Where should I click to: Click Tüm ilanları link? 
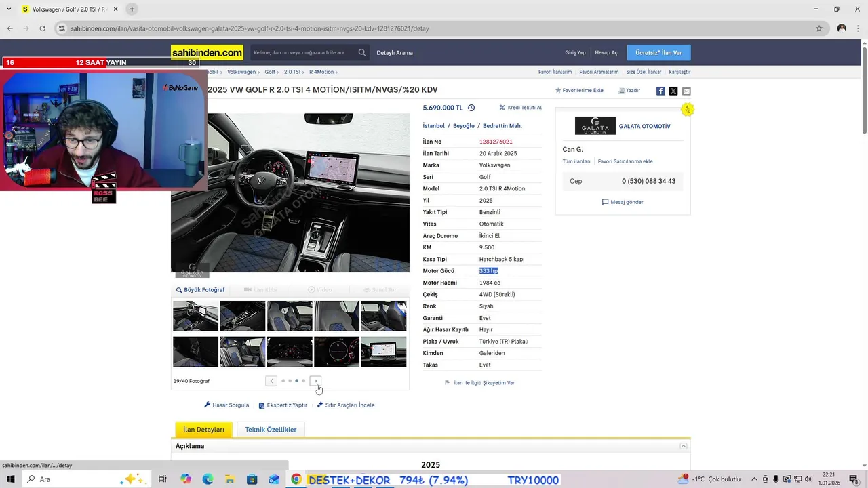[x=576, y=161]
